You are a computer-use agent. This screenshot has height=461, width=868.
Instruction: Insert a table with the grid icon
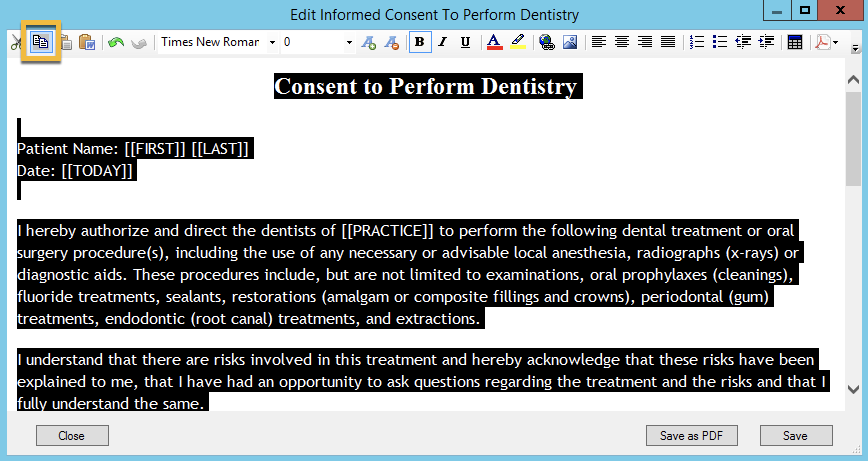pos(794,42)
